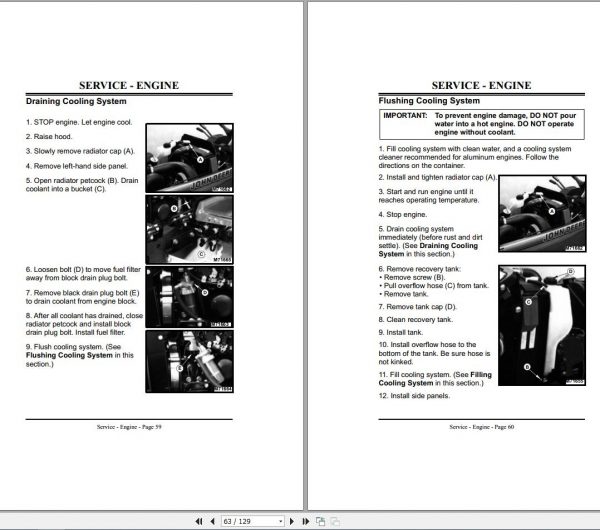Click step '1. Fill cooling system with clean water'
Screen dimensions: 600x530
click(475, 157)
